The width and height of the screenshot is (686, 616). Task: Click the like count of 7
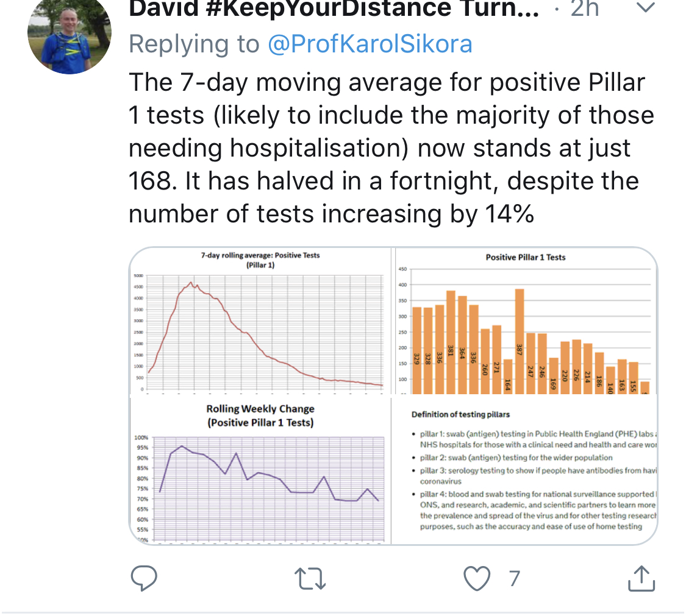[515, 578]
